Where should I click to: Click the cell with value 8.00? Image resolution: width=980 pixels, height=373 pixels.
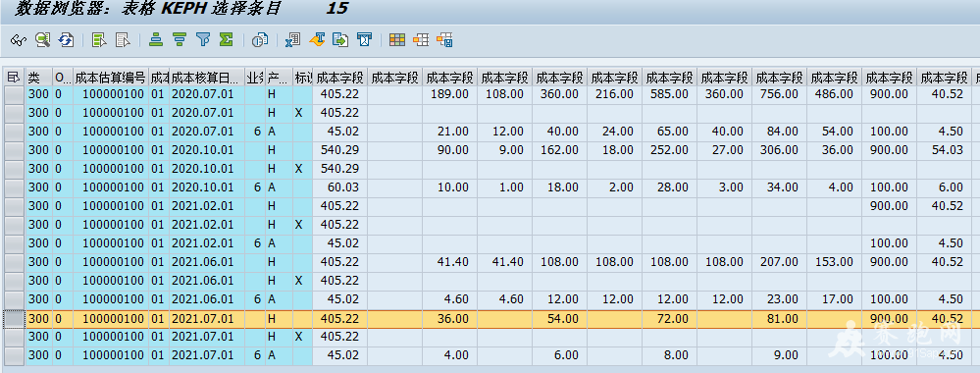click(x=669, y=355)
